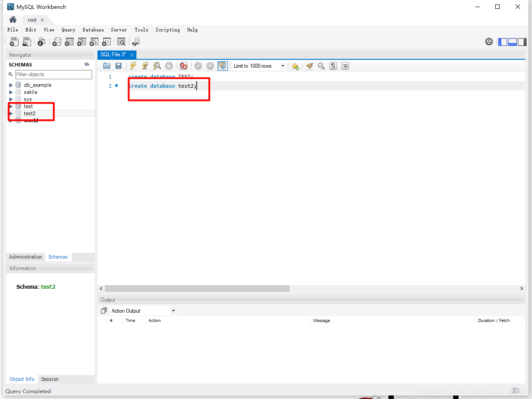The image size is (532, 399).
Task: Open the Scripting menu
Action: 167,30
